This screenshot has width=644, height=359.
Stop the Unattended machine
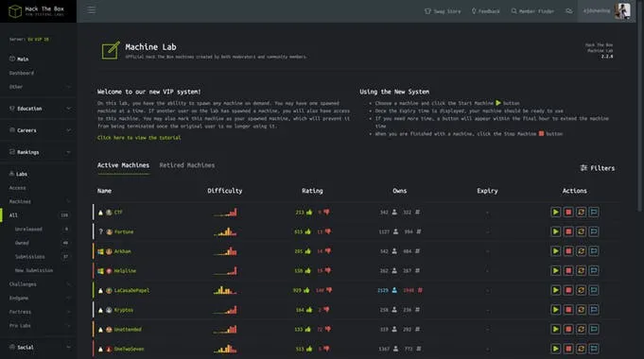point(568,329)
